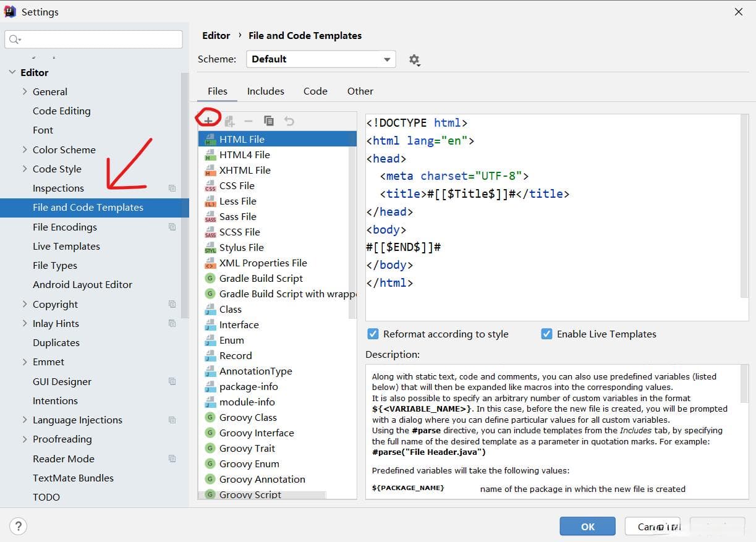The height and width of the screenshot is (542, 756).
Task: Click the template code editor area
Action: point(553,216)
